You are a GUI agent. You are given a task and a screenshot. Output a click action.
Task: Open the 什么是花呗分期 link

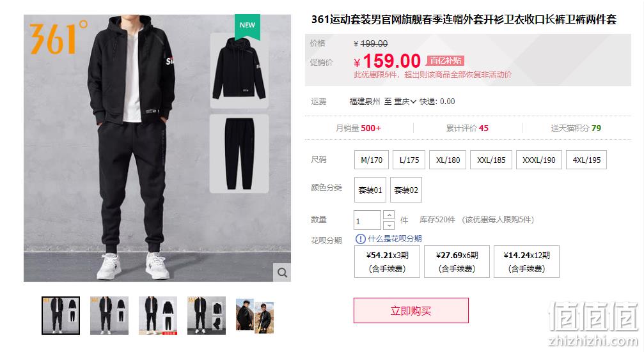pyautogui.click(x=395, y=239)
